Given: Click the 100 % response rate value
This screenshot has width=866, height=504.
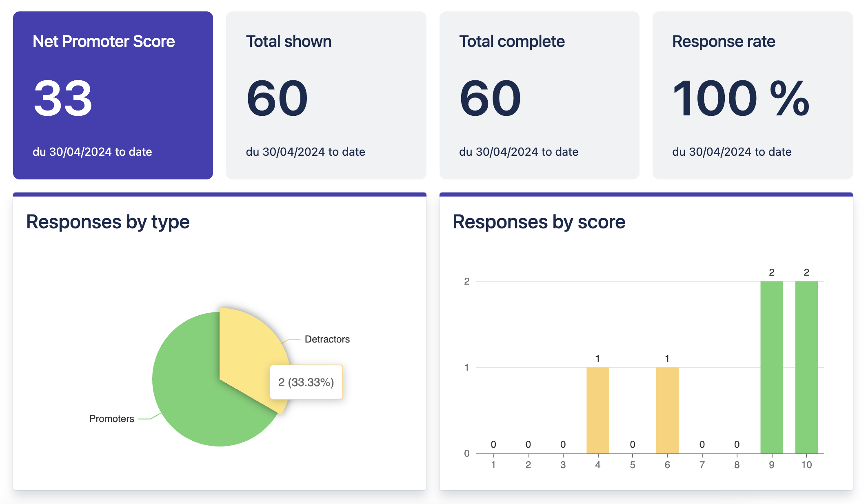Looking at the screenshot, I should coord(740,98).
